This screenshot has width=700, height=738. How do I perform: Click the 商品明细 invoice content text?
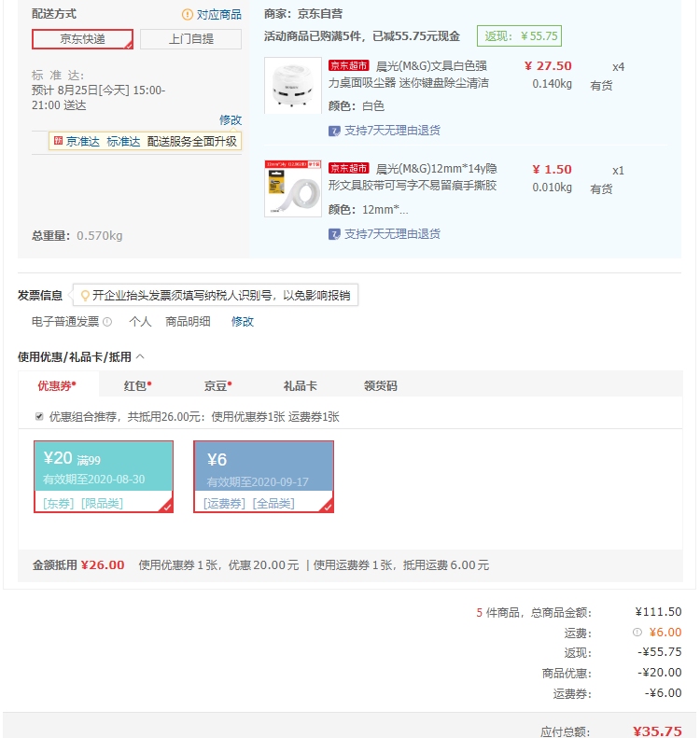click(x=188, y=322)
